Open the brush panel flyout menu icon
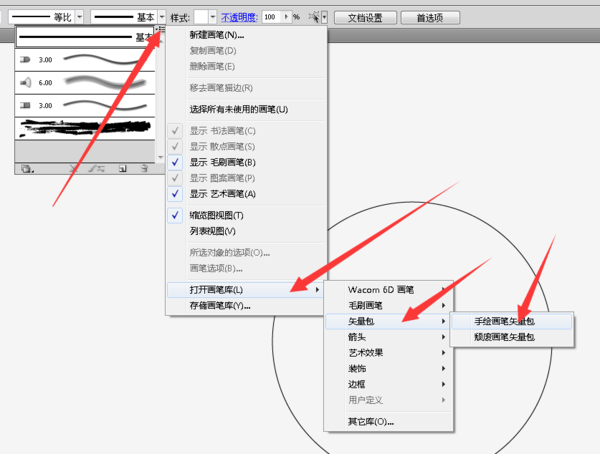 coord(160,30)
